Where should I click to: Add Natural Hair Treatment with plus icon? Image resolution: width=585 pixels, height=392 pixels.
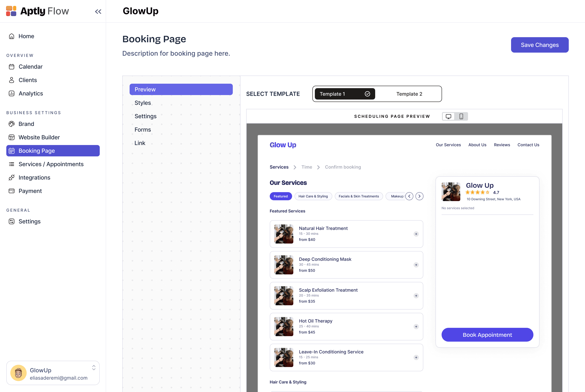point(416,234)
